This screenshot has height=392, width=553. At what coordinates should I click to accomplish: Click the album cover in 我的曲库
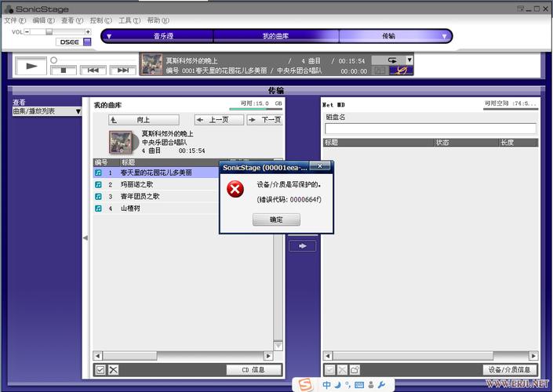pos(122,142)
